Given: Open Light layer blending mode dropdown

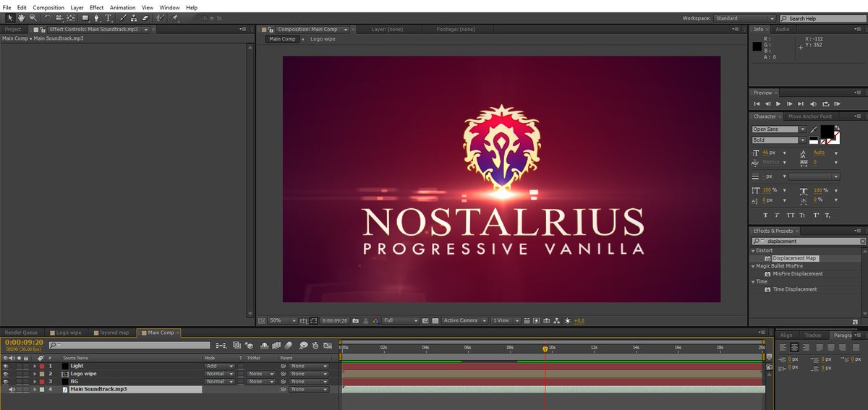Looking at the screenshot, I should [x=220, y=366].
